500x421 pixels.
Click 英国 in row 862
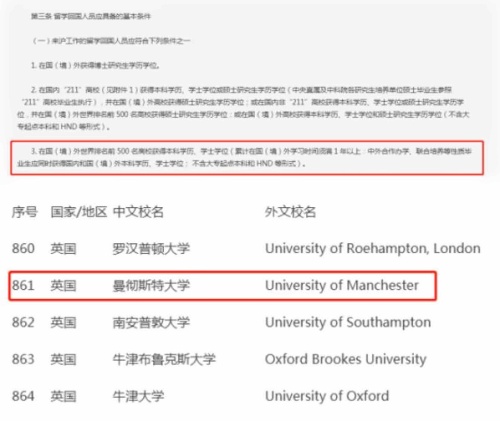63,323
